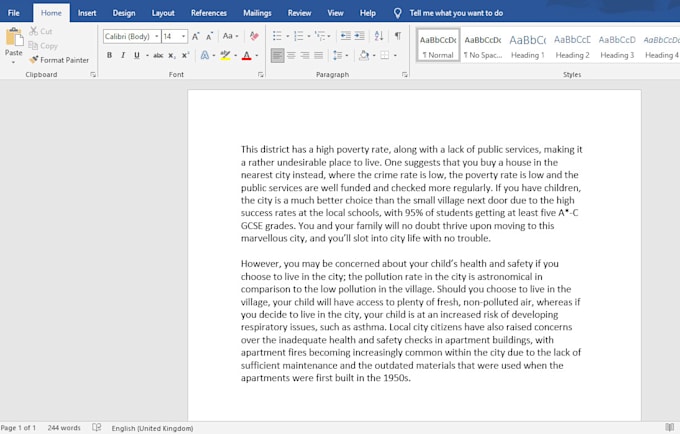
Task: Clear all formatting from selection
Action: click(x=254, y=36)
